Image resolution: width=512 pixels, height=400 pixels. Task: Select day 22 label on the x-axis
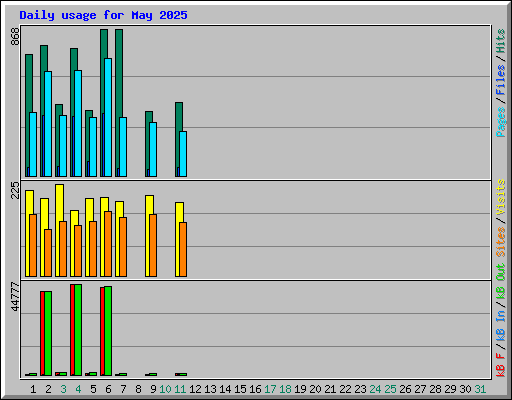(x=345, y=389)
